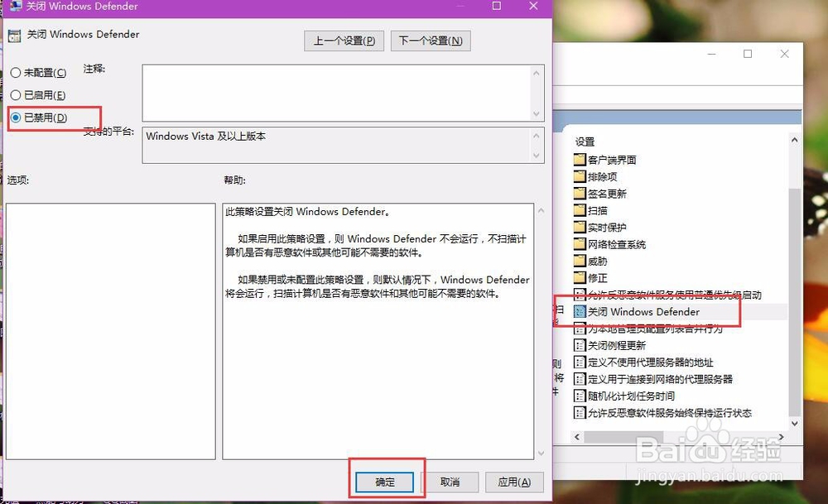This screenshot has height=504, width=828.
Task: Confirm with the 确定 button
Action: (x=384, y=482)
